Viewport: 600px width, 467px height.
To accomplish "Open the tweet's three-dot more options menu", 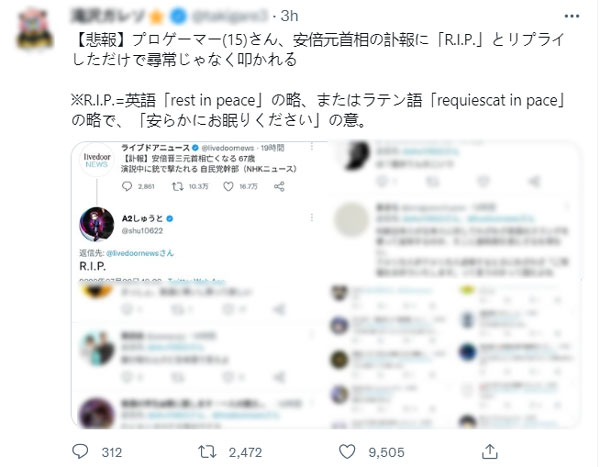I will (572, 16).
